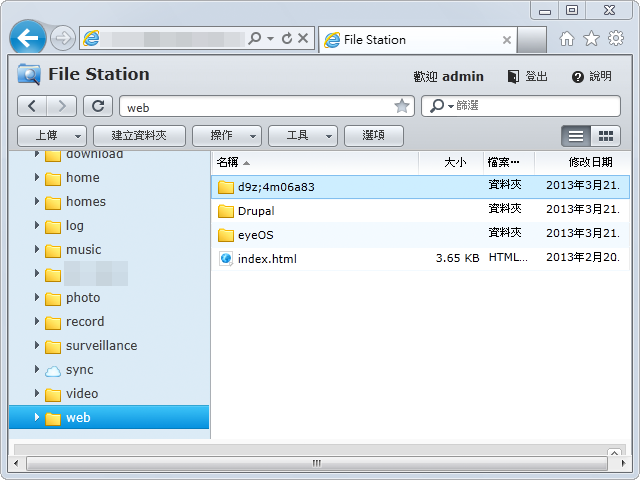Click the browser forward arrow button
The image size is (640, 480).
(63, 38)
